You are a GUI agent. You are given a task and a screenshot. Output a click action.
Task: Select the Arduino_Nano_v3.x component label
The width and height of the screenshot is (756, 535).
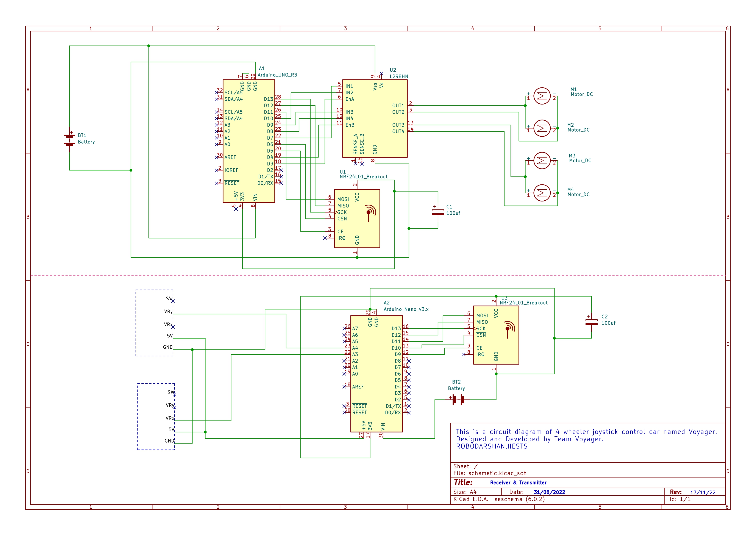click(x=406, y=309)
